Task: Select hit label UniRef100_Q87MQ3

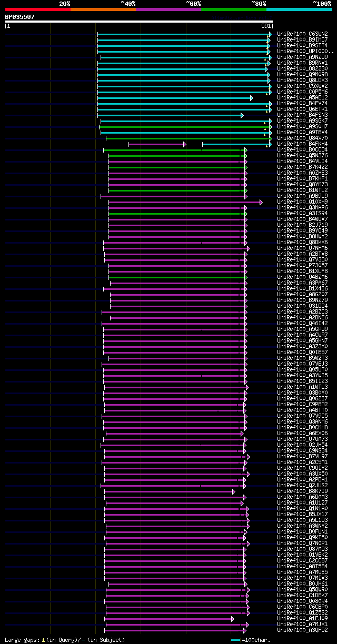Action: 302,549
